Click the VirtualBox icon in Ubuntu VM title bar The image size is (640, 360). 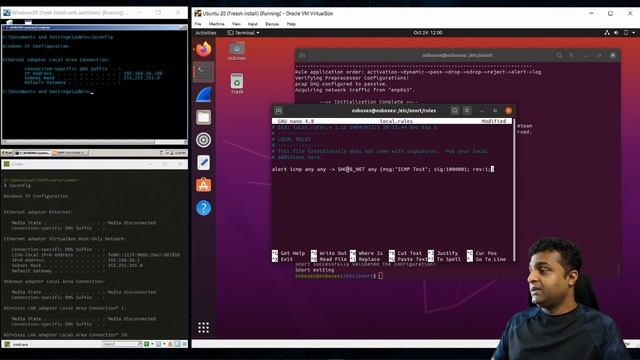pyautogui.click(x=198, y=13)
